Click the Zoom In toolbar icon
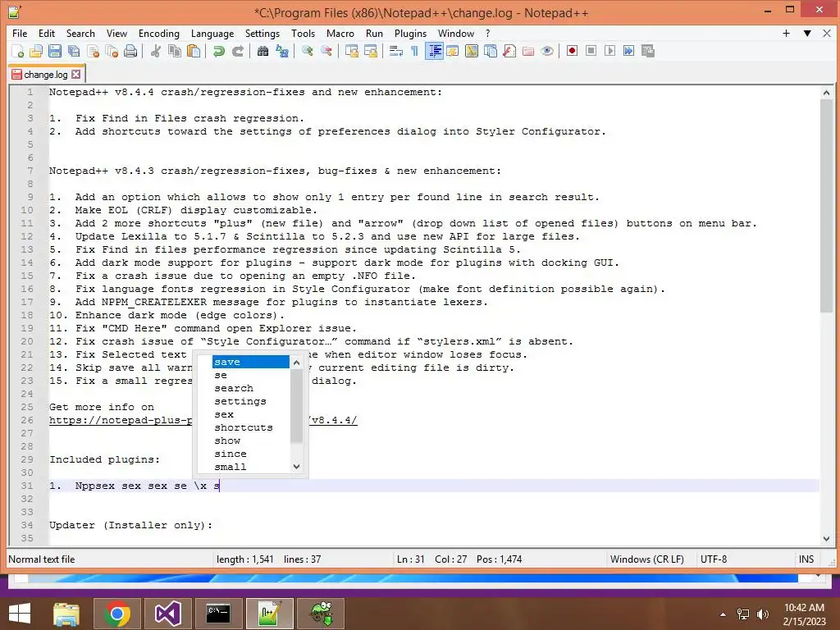840x630 pixels. [307, 51]
